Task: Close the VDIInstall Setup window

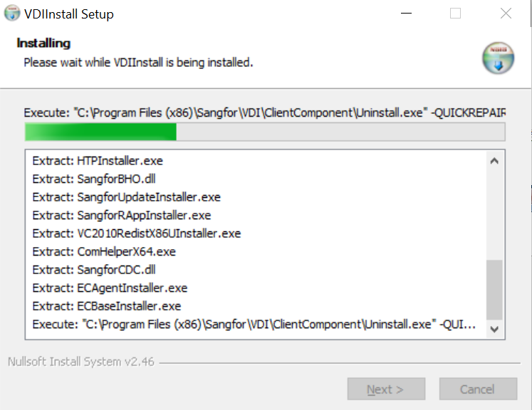Action: (x=506, y=14)
